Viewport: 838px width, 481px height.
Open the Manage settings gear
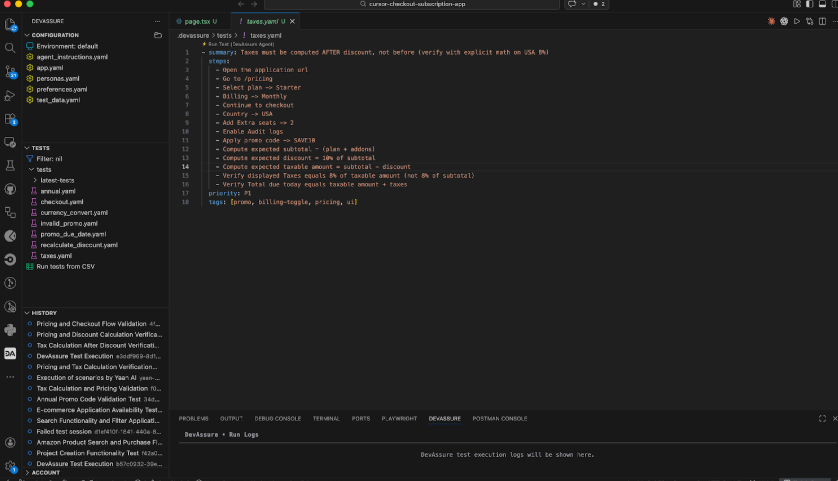pos(10,466)
